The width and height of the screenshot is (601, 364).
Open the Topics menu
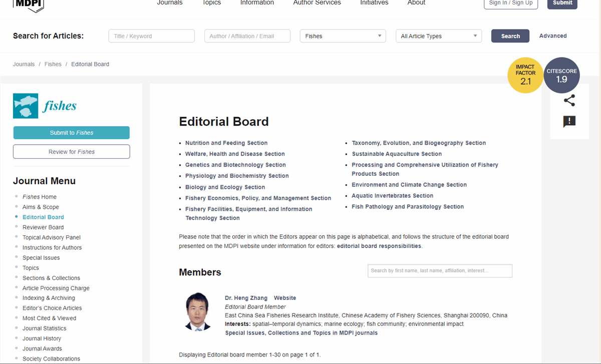coord(211,3)
